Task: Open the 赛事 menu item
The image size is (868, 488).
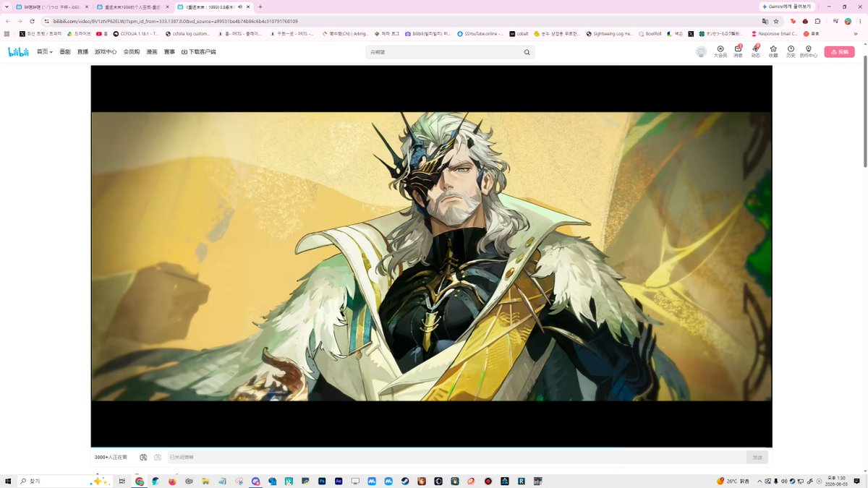Action: (169, 52)
